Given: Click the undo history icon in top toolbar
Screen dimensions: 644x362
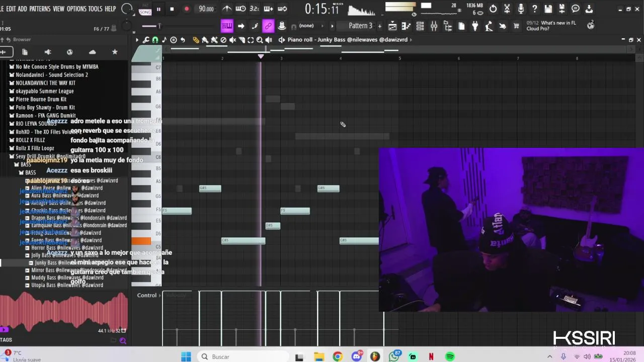Looking at the screenshot, I should (x=493, y=9).
